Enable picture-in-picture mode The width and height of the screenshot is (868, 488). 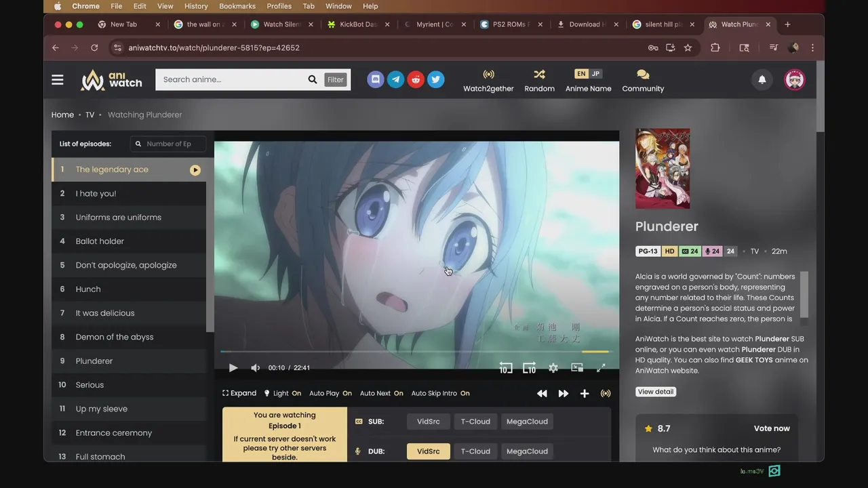577,367
